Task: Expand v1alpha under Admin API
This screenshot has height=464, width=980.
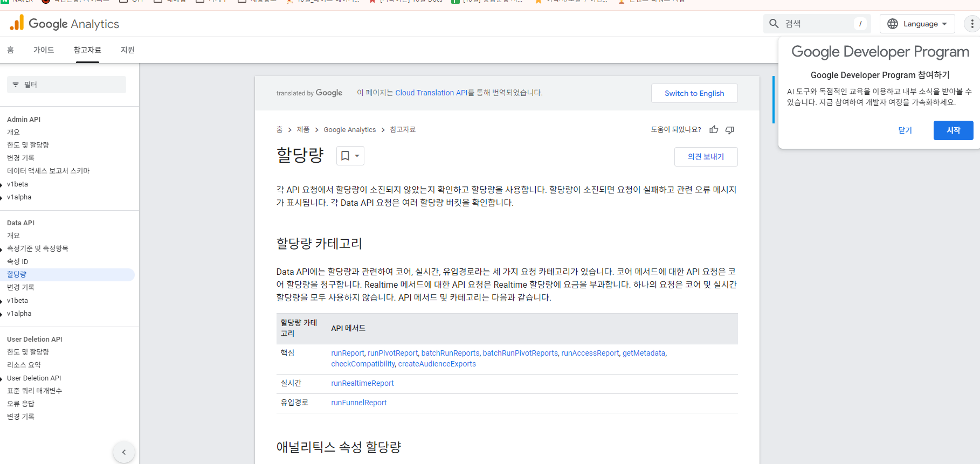Action: tap(2, 197)
